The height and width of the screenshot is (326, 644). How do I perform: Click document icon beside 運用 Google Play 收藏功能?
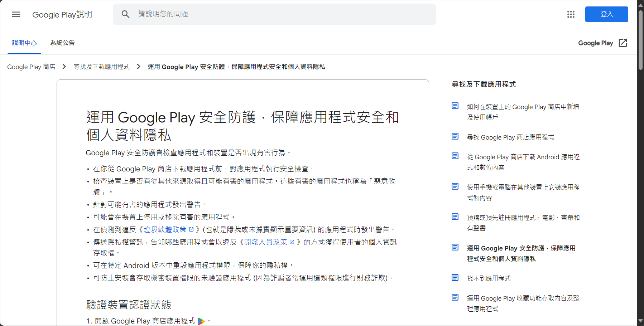(x=455, y=297)
